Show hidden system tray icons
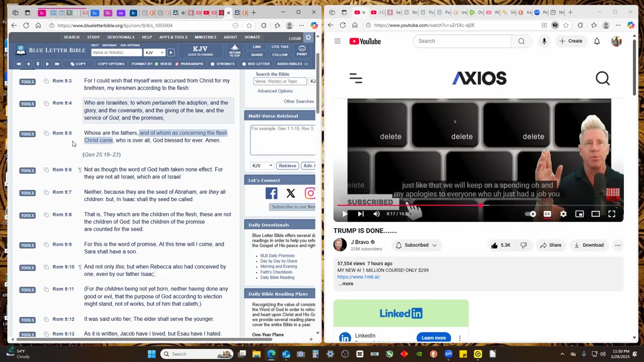 click(x=562, y=354)
